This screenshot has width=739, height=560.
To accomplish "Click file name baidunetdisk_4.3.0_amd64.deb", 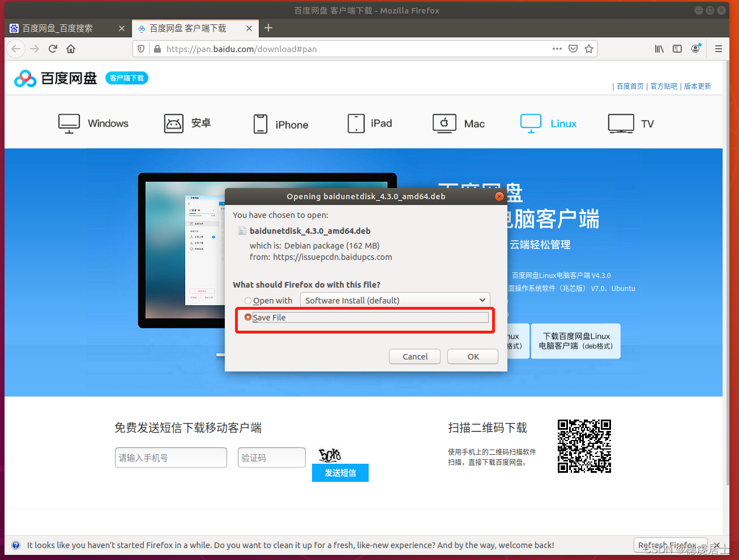I will pyautogui.click(x=310, y=231).
